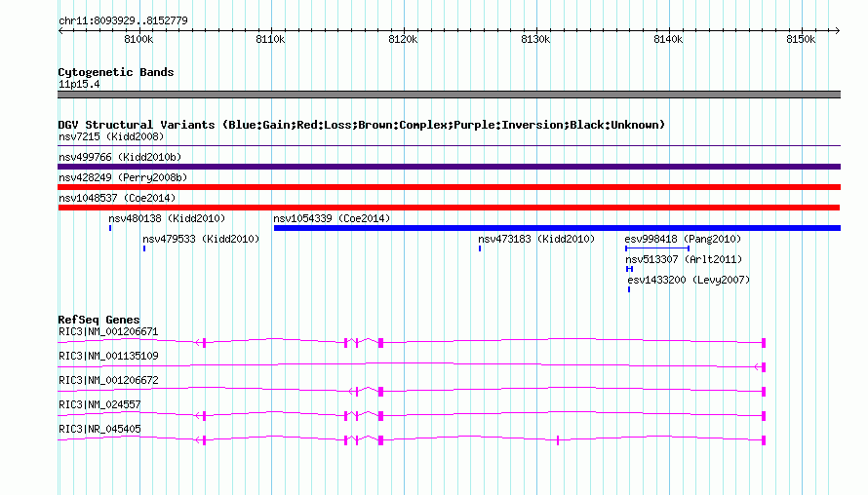The width and height of the screenshot is (868, 495).
Task: Click the DGV Structural Variants track title
Action: coord(361,125)
